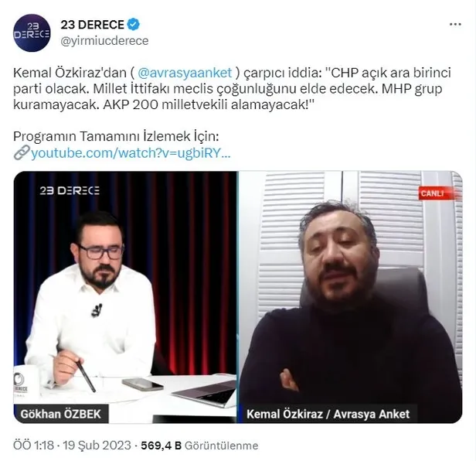
Task: Click the 19 Şub 2023 date
Action: coord(97,446)
